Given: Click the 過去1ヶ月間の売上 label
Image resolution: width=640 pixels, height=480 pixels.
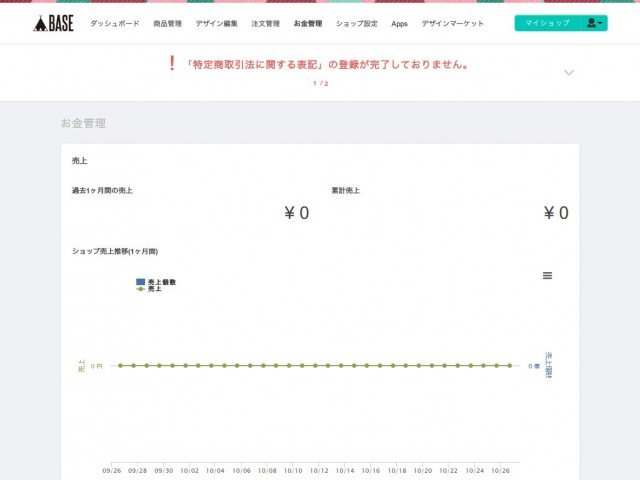Looking at the screenshot, I should click(102, 191).
